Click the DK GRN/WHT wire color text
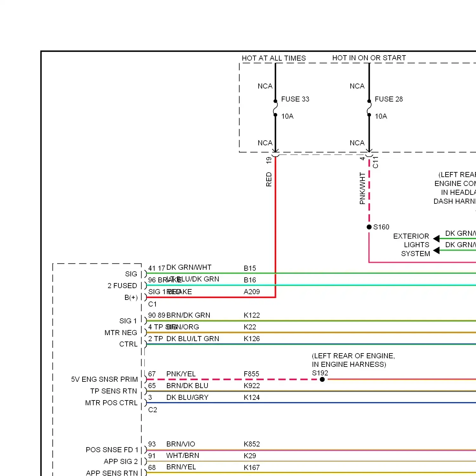Screen dimensions: 476x476 [x=189, y=267]
